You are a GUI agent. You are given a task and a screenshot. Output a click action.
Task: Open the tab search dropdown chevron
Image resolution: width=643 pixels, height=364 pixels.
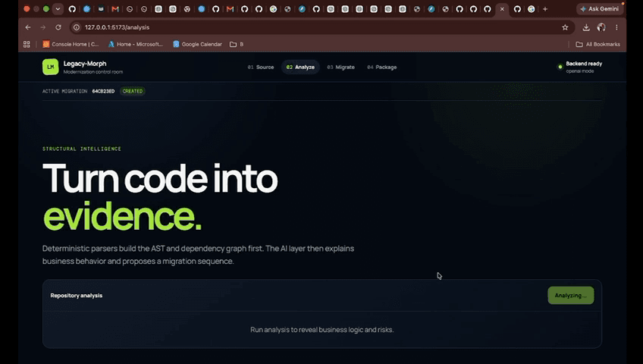click(58, 8)
